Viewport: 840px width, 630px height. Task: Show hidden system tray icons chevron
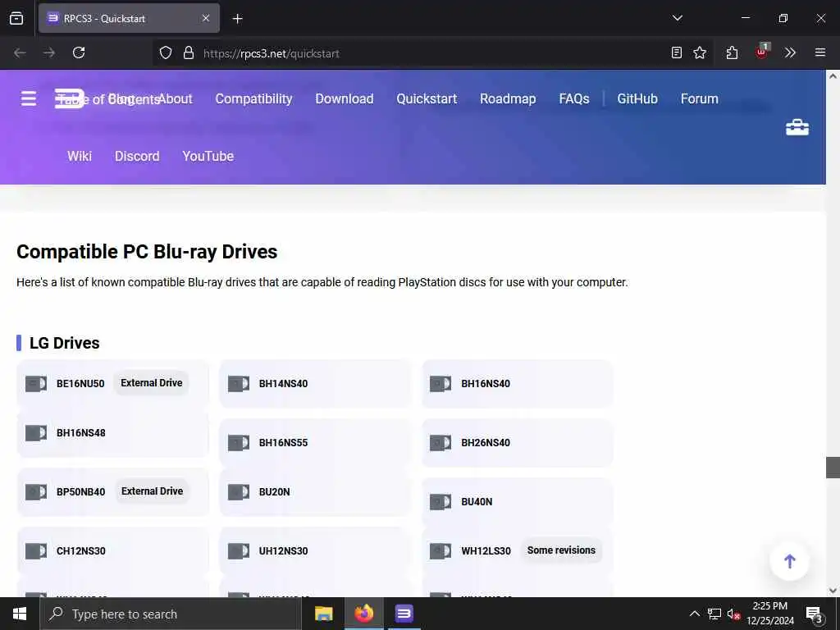(694, 614)
